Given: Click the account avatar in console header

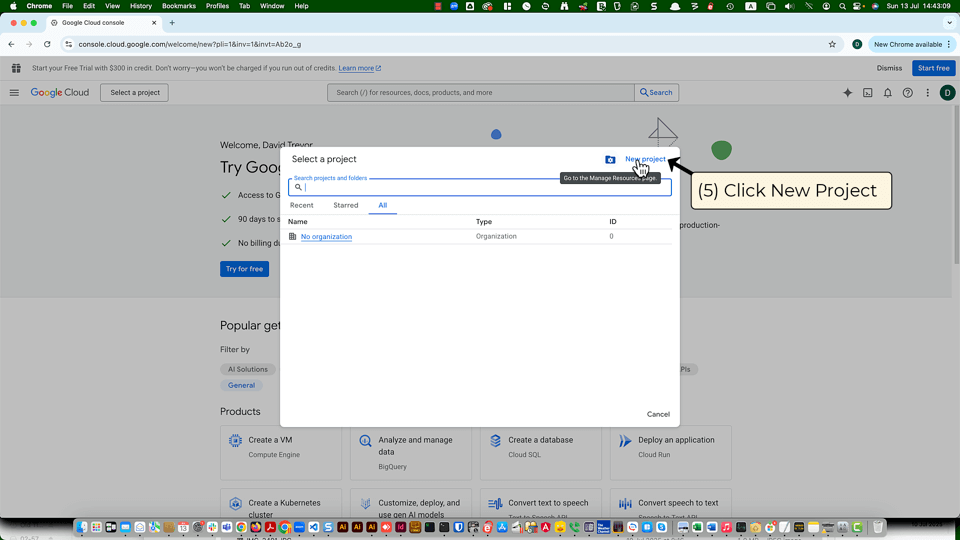Looking at the screenshot, I should tap(947, 92).
